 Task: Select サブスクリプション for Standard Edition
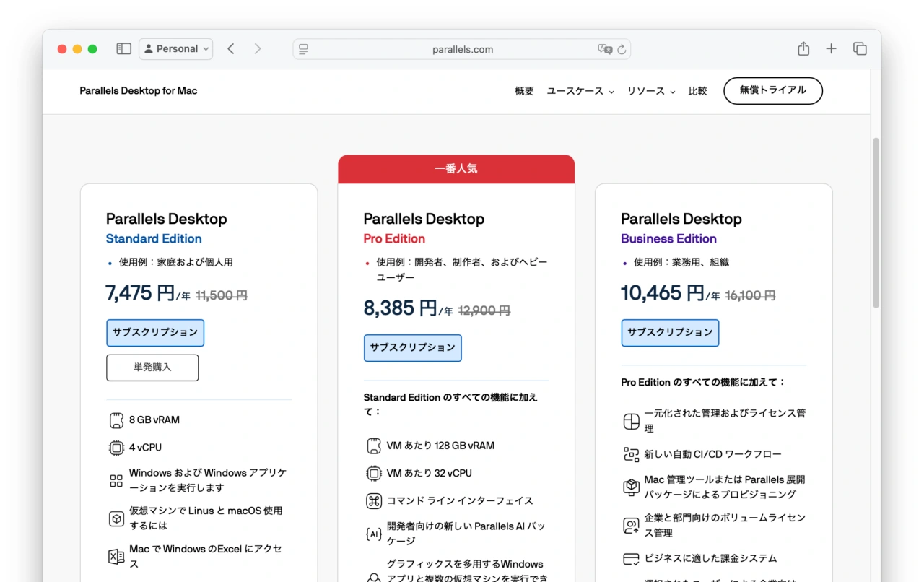(x=155, y=333)
